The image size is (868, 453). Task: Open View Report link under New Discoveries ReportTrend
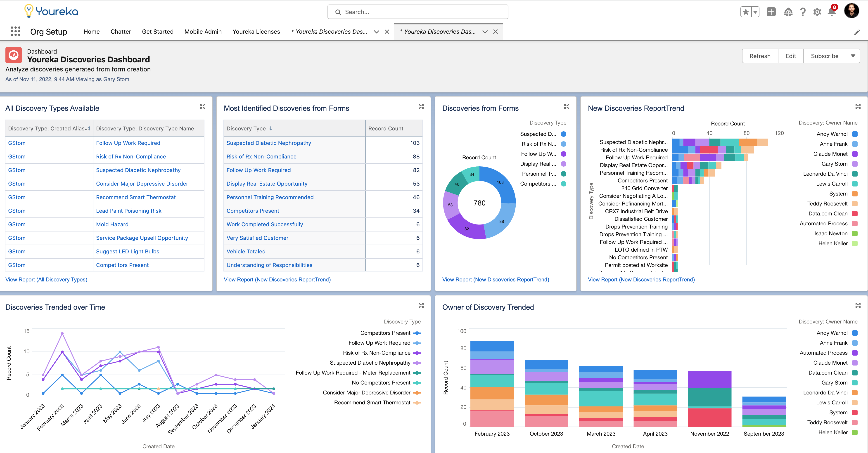(x=641, y=280)
